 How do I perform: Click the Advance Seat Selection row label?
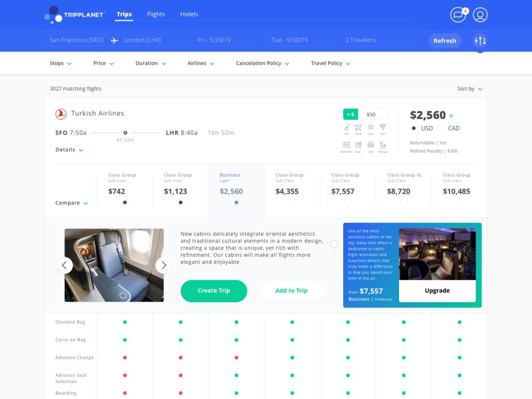pyautogui.click(x=71, y=378)
